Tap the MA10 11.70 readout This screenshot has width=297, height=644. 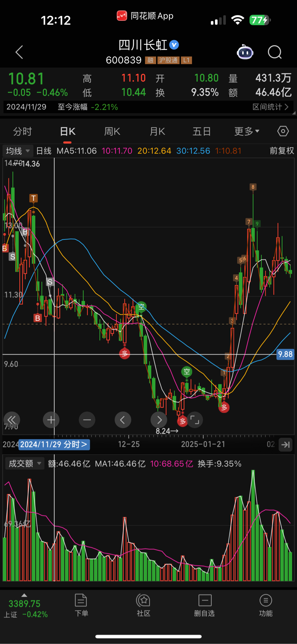pos(117,151)
